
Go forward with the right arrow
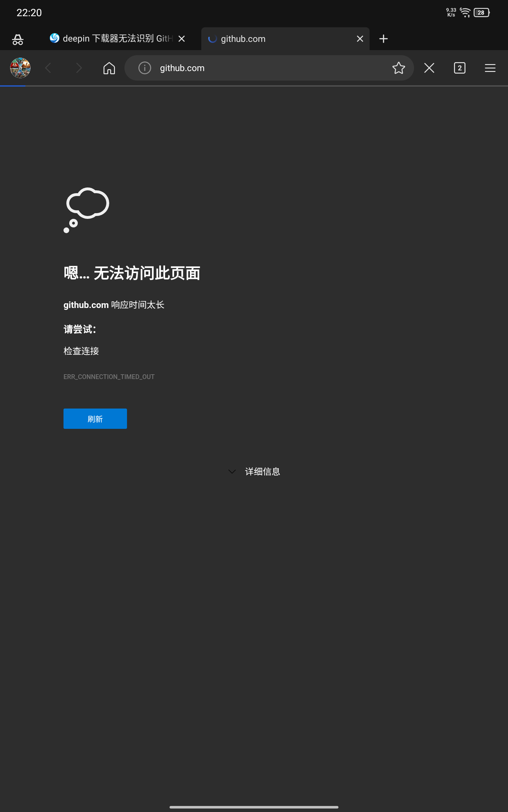[x=79, y=68]
